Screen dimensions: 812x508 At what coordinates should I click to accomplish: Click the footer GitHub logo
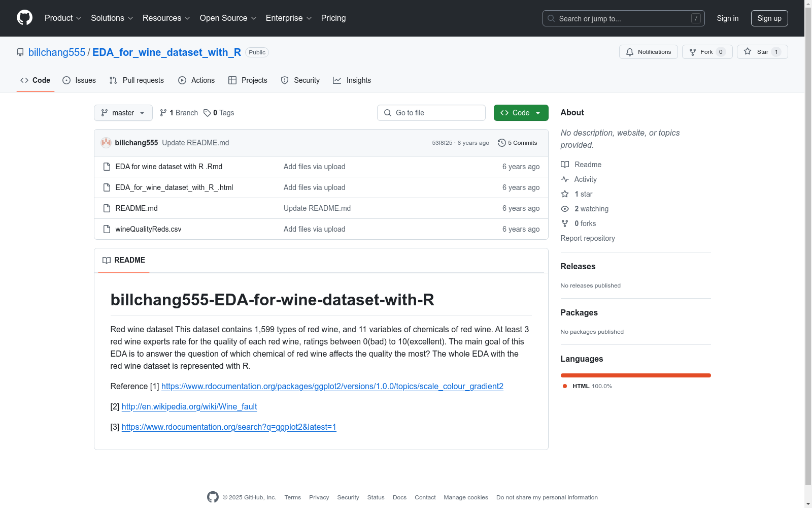pyautogui.click(x=213, y=497)
